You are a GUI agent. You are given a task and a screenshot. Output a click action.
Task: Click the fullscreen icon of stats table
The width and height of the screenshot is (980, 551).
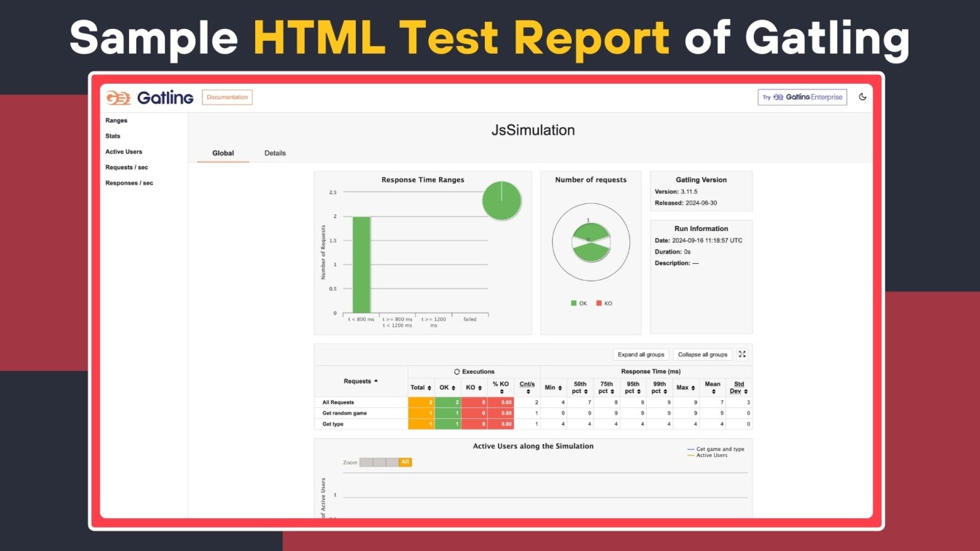tap(742, 354)
